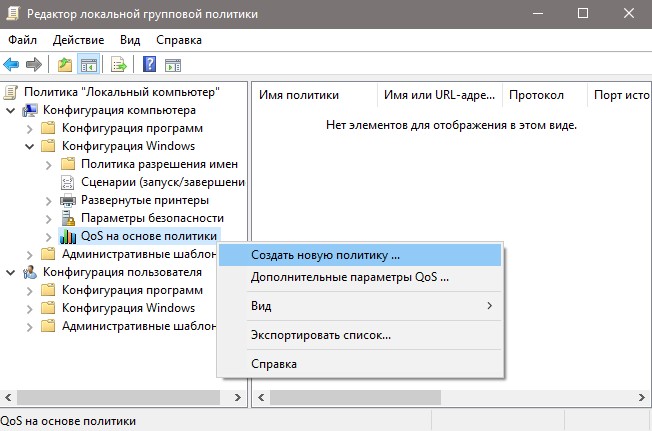652x431 pixels.
Task: Click details pane scrollbar right arrow
Action: [x=642, y=397]
